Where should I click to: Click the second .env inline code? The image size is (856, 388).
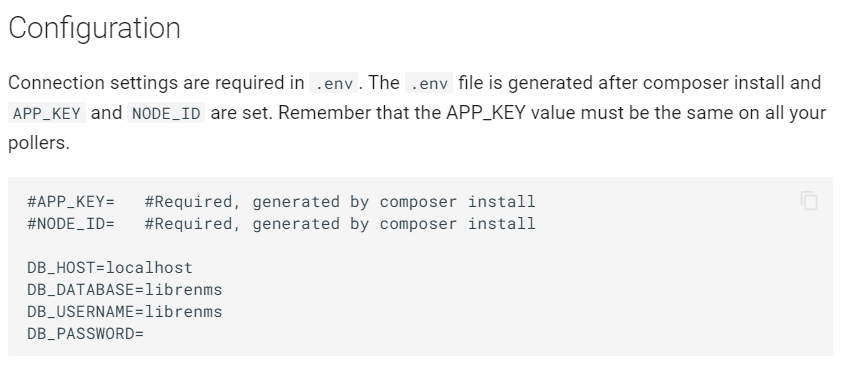(429, 83)
